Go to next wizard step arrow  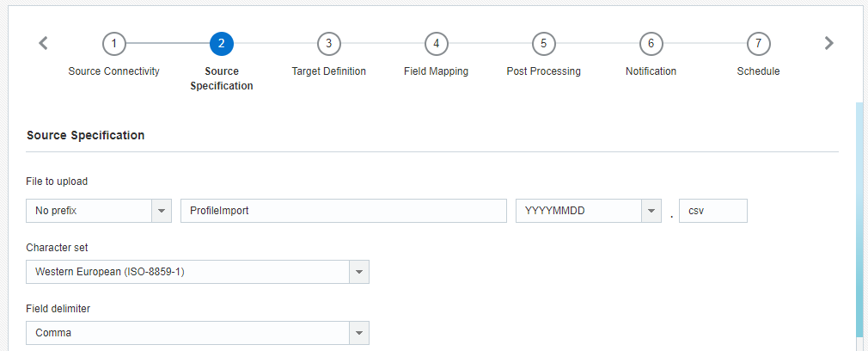[x=828, y=43]
